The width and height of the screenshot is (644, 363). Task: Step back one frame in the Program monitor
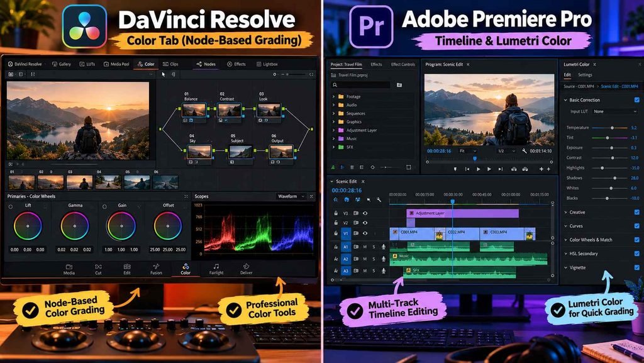click(467, 169)
